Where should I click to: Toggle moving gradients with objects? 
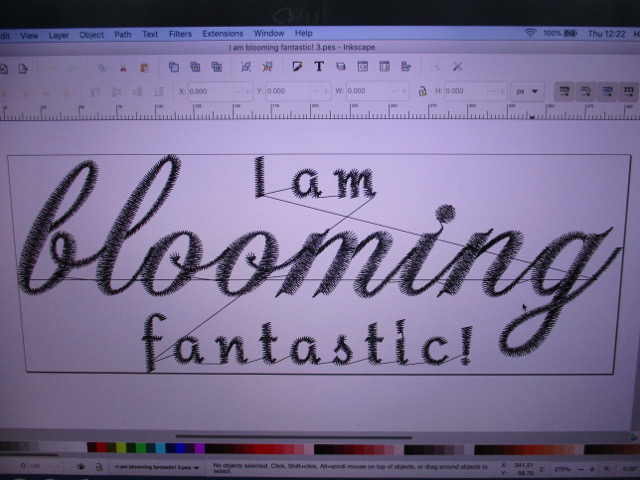click(607, 91)
